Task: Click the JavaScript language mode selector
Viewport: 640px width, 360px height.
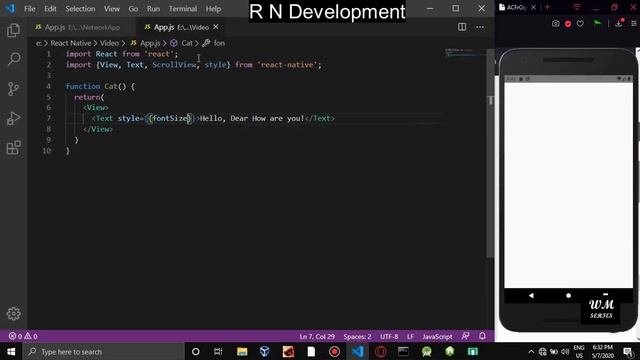Action: point(437,336)
